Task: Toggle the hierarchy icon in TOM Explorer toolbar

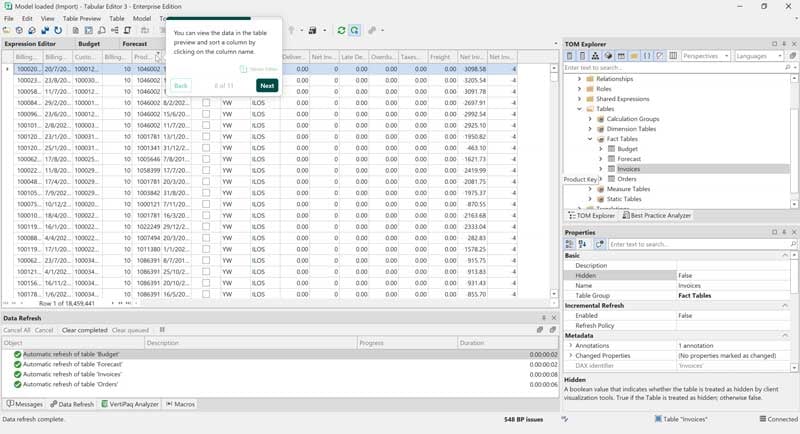Action: tap(595, 56)
